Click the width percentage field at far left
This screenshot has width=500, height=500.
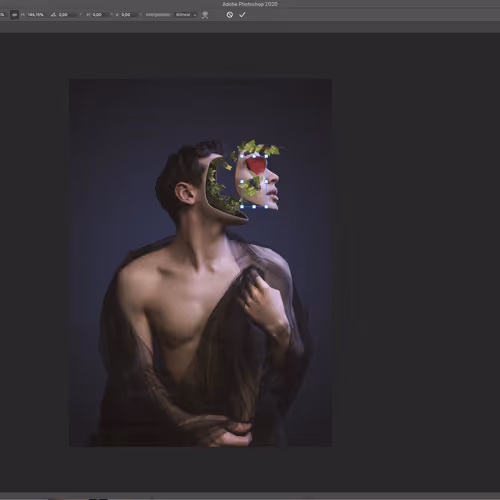click(x=3, y=15)
